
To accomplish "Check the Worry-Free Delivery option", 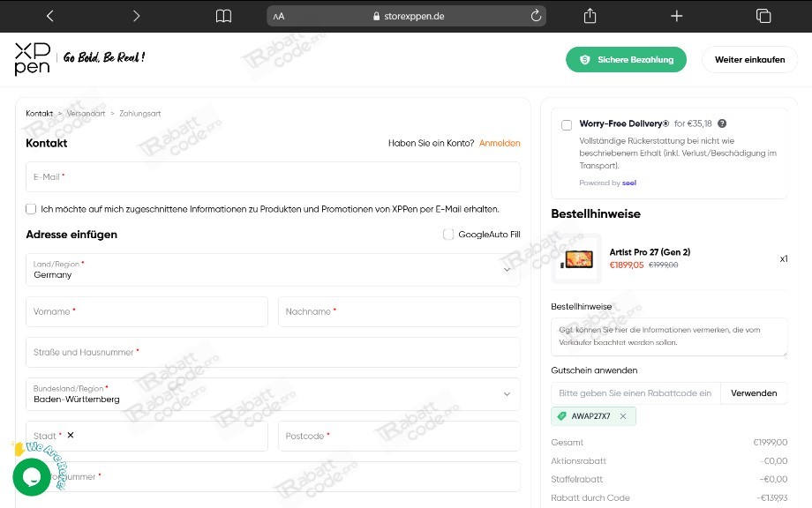I will pos(567,125).
